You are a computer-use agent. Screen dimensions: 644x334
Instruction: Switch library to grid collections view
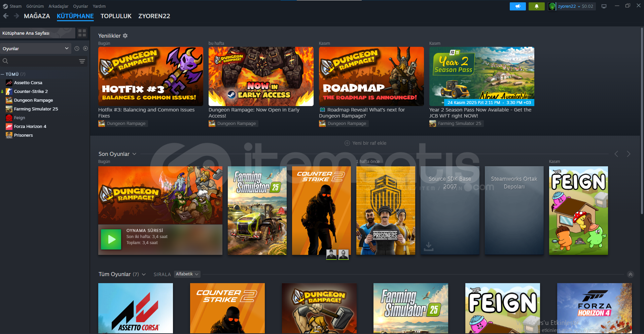point(82,33)
